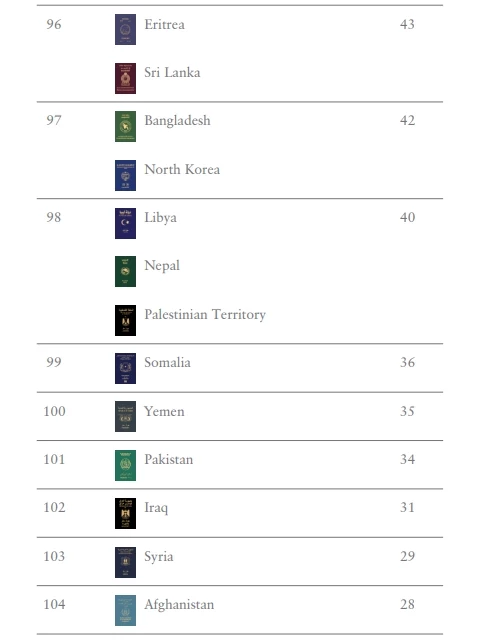Click the Afghanistan country name
The height and width of the screenshot is (642, 500).
click(x=179, y=604)
